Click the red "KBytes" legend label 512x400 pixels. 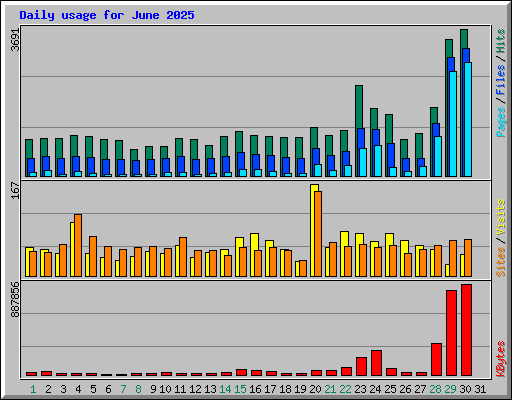click(501, 359)
